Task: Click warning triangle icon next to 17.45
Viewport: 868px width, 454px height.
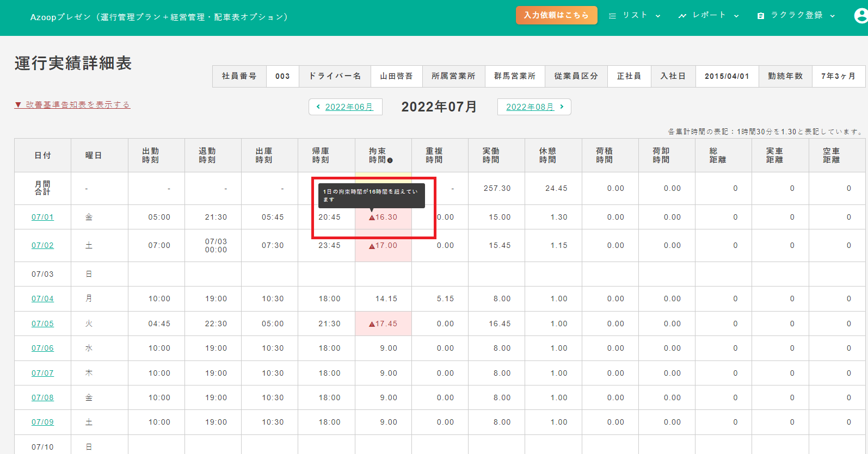Action: click(x=372, y=324)
